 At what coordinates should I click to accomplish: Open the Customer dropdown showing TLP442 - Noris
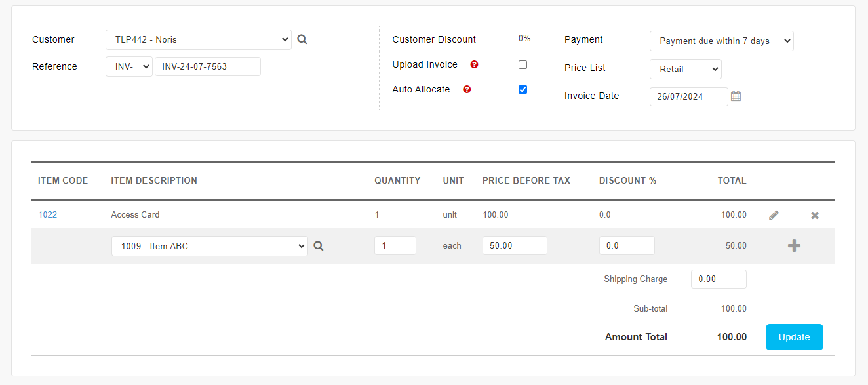tap(199, 39)
